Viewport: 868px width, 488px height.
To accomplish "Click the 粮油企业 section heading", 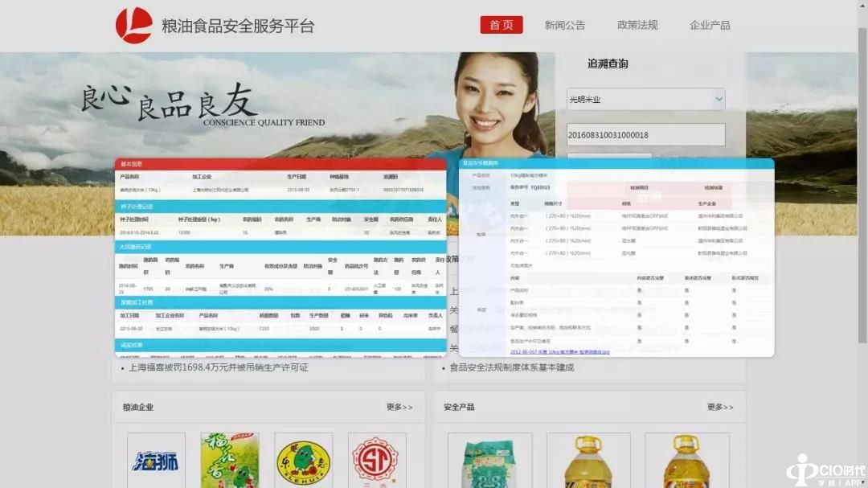I will (x=138, y=407).
